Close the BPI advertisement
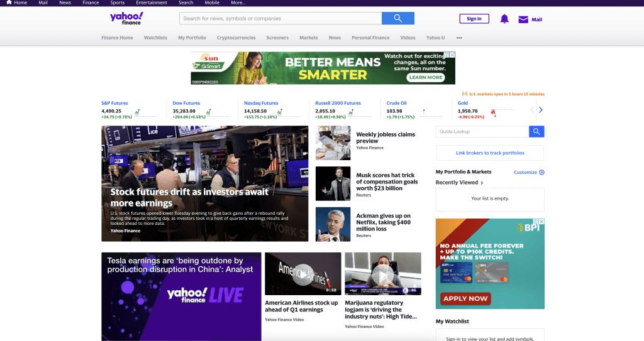 [x=541, y=221]
